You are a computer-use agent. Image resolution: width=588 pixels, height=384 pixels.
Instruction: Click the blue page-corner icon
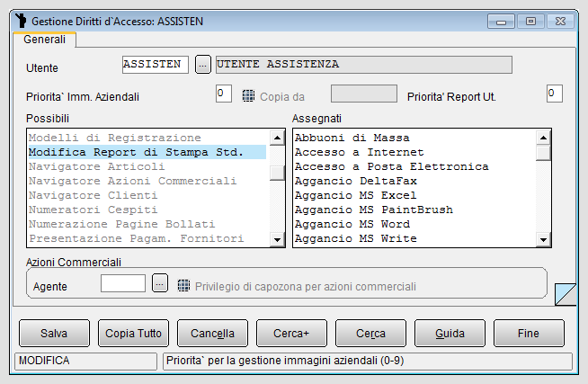pos(566,294)
